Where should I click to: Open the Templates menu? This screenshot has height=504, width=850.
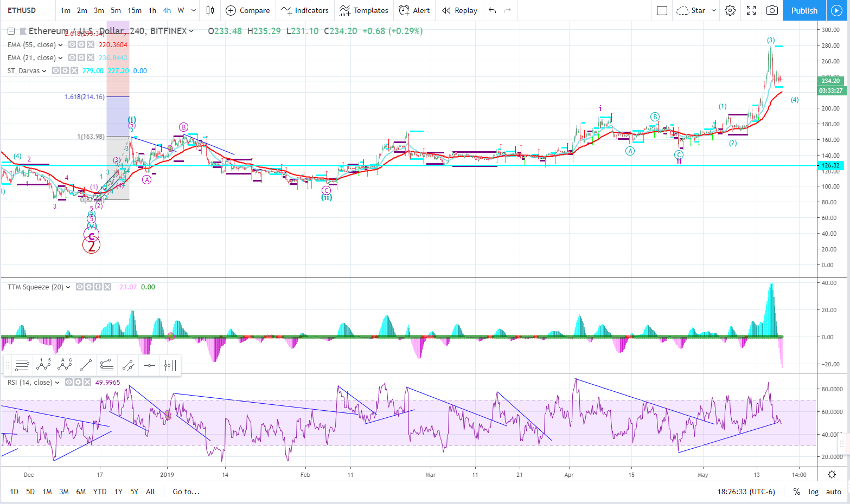coord(364,10)
